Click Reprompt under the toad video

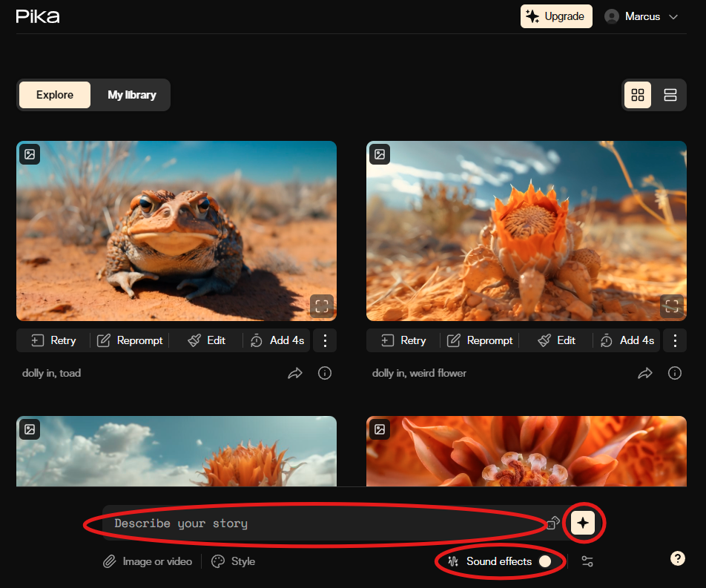[x=130, y=341]
